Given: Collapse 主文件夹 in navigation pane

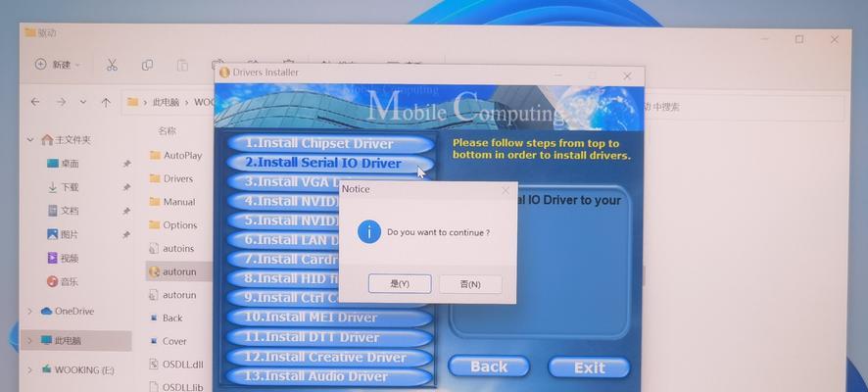Looking at the screenshot, I should pyautogui.click(x=30, y=141).
